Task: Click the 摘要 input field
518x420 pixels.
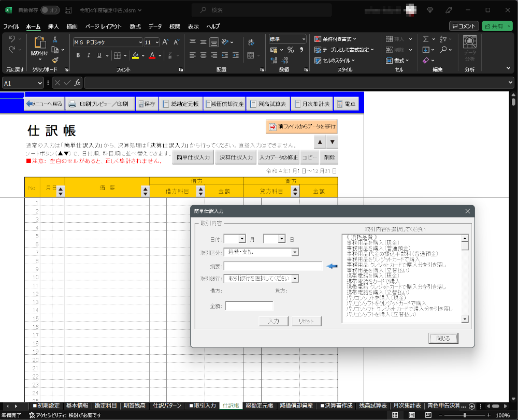Action: 273,266
